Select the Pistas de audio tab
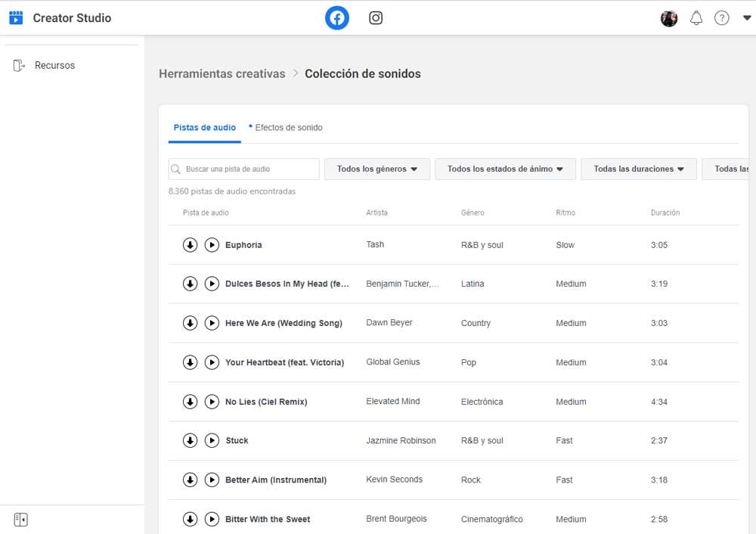Viewport: 756px width, 534px height. pyautogui.click(x=204, y=128)
